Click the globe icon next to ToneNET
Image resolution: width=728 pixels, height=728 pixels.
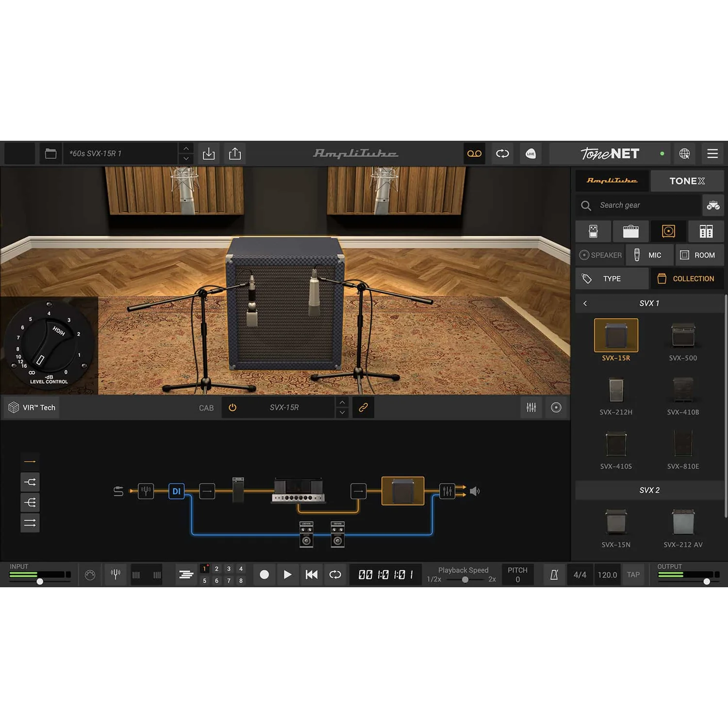click(x=684, y=153)
